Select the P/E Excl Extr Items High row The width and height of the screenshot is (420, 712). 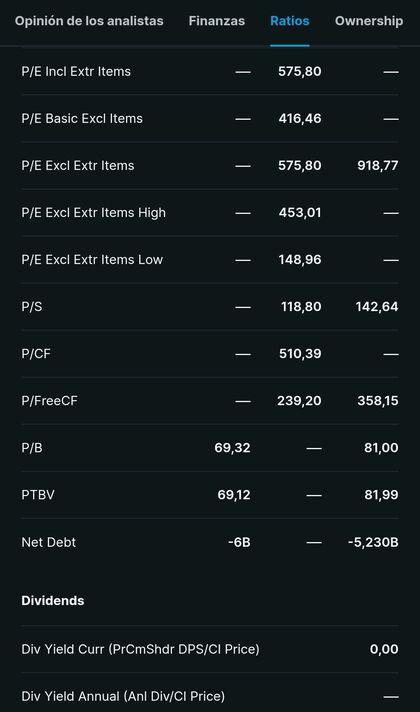pos(210,213)
